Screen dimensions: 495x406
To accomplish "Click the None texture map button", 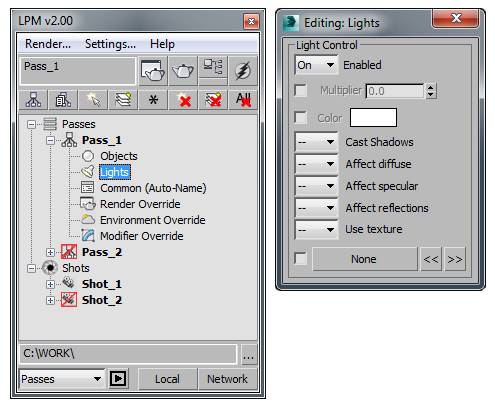I will [x=364, y=259].
